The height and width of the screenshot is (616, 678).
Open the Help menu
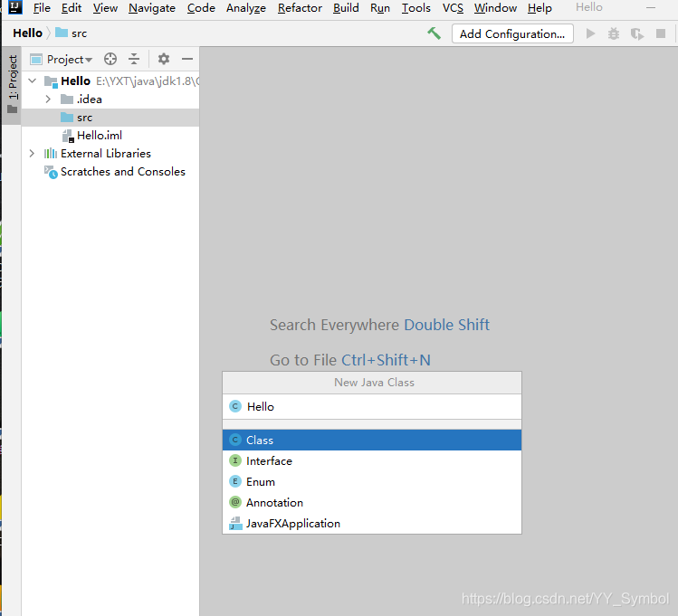(540, 8)
